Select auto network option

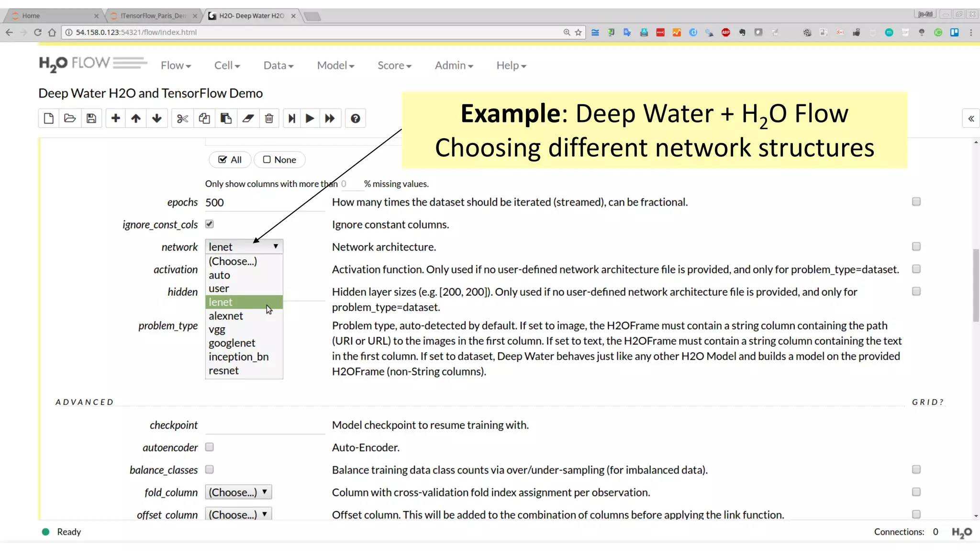point(244,275)
